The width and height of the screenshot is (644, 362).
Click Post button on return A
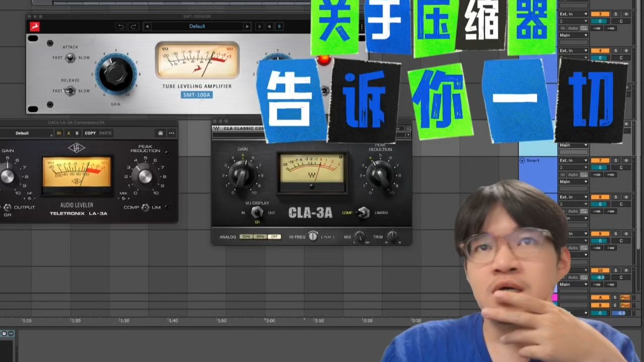[x=625, y=297]
